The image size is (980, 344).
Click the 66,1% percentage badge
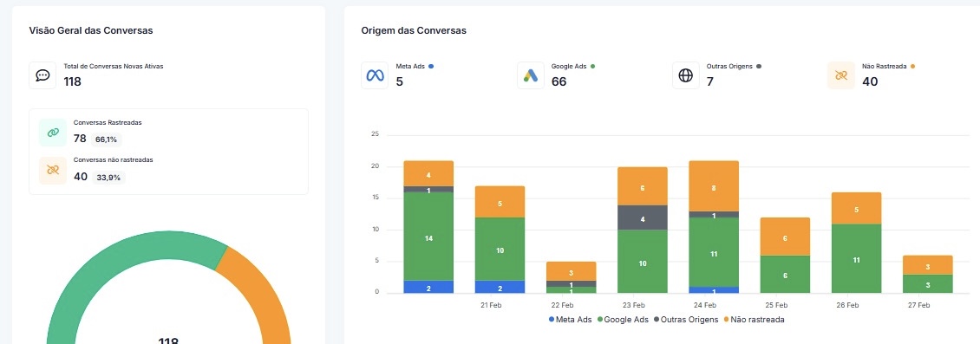click(x=108, y=140)
